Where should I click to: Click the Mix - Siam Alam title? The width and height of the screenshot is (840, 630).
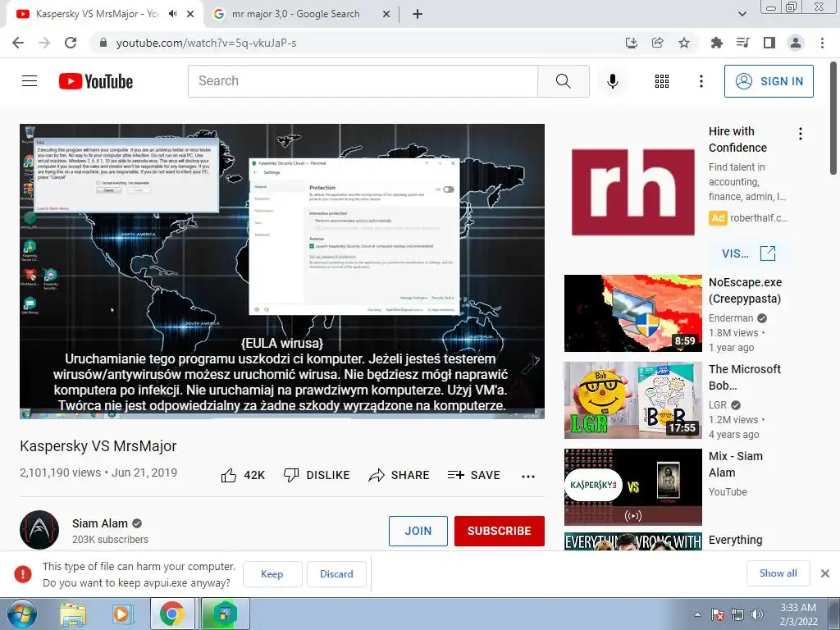736,464
